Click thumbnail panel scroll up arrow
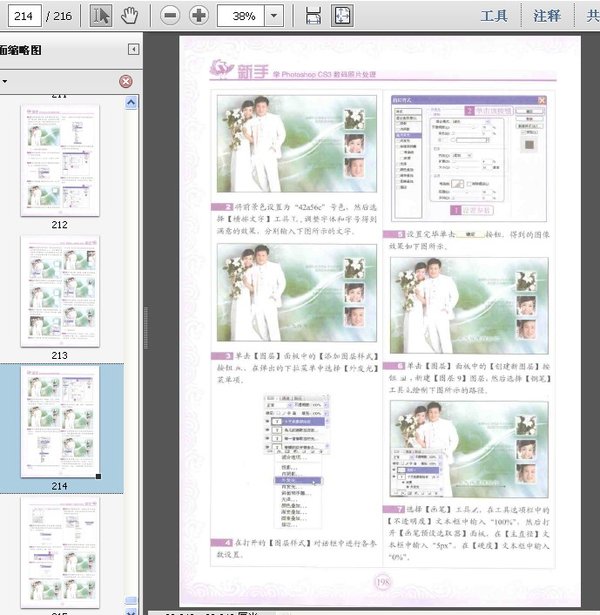Viewport: 600px width, 615px height. [x=131, y=102]
